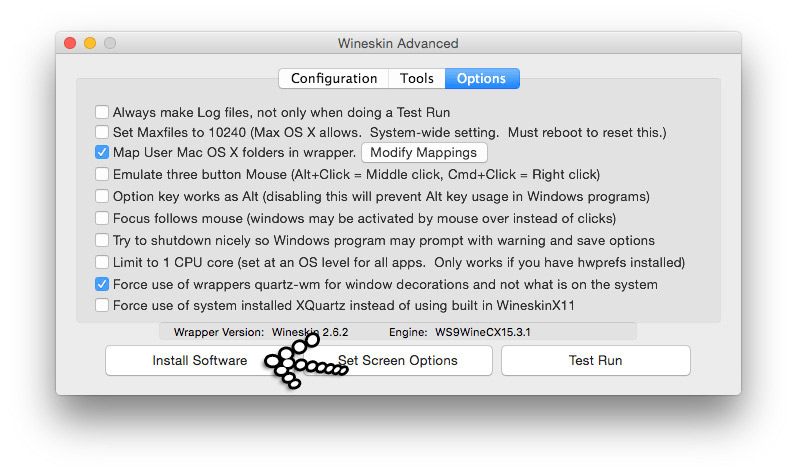This screenshot has width=797, height=475.
Task: Enable Emulate three button Mouse checkbox
Action: pos(102,174)
